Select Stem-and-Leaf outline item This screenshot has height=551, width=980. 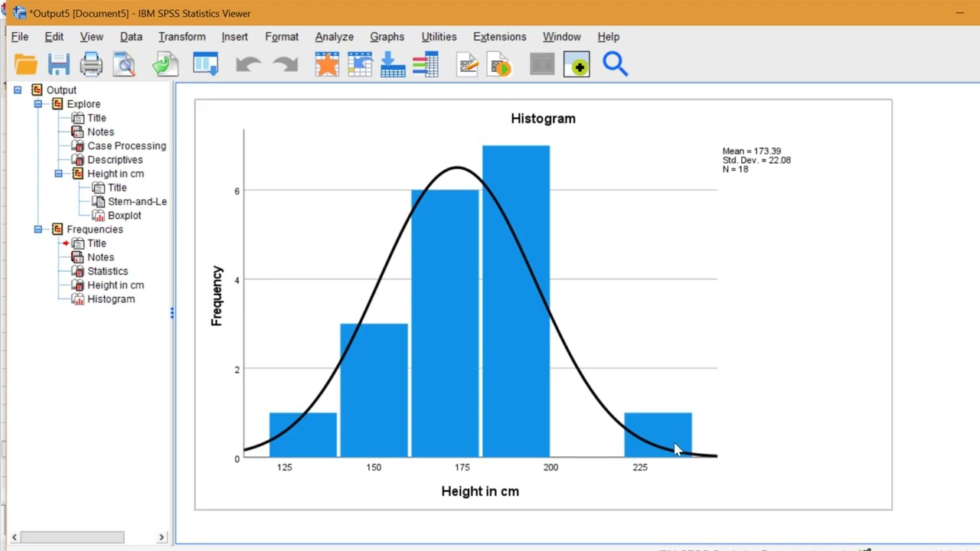(137, 201)
